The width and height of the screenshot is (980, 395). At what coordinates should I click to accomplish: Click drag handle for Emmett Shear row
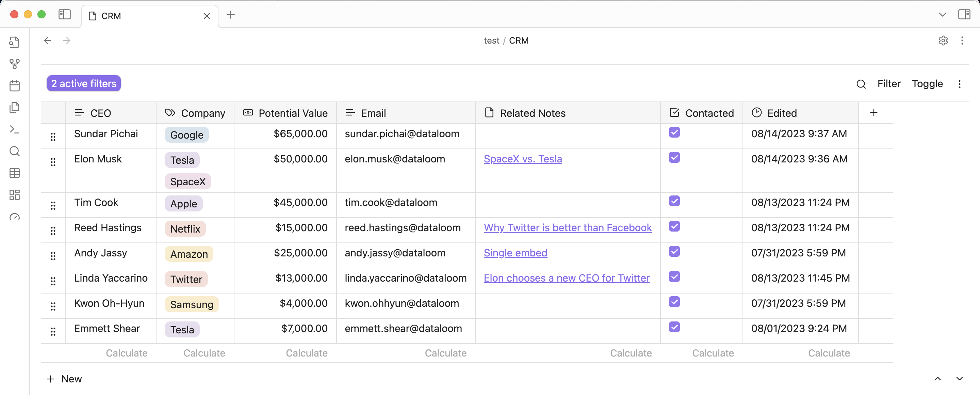(x=53, y=331)
